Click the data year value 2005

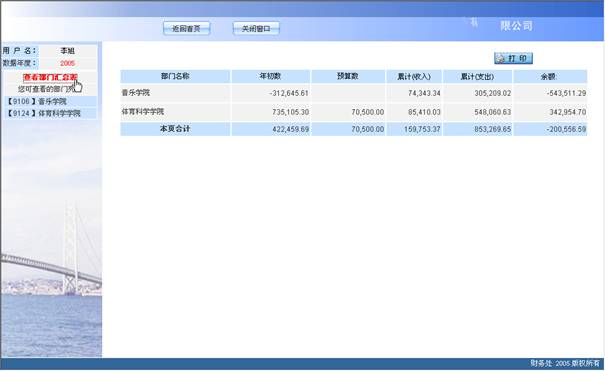point(68,63)
